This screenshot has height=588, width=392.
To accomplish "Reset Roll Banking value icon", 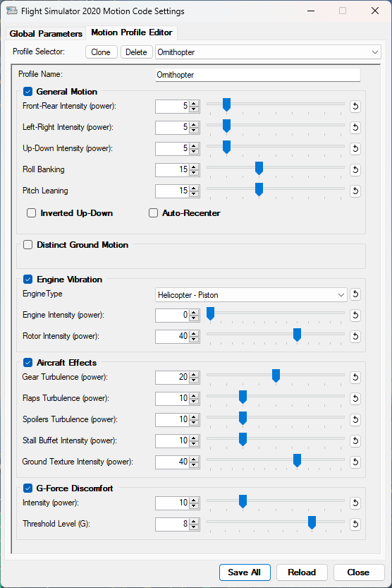I will pyautogui.click(x=355, y=170).
